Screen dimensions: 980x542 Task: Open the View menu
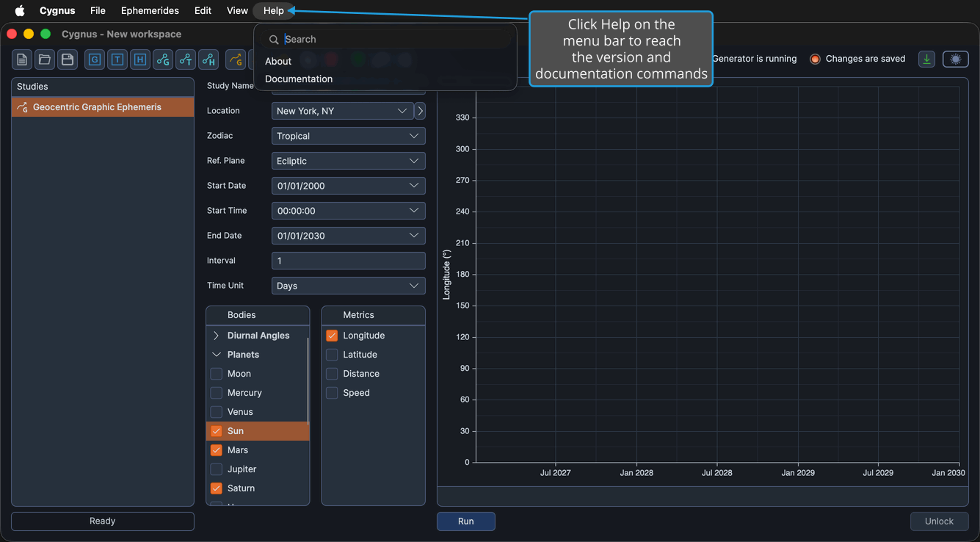click(237, 10)
